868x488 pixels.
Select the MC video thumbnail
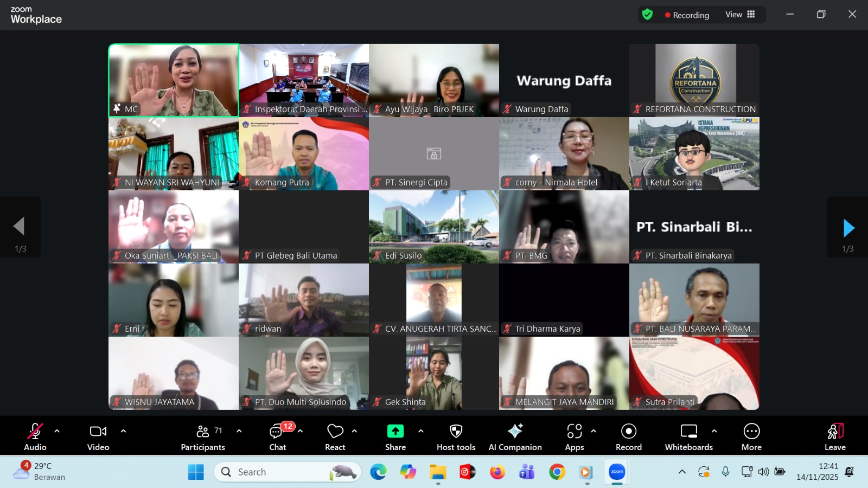pyautogui.click(x=174, y=80)
